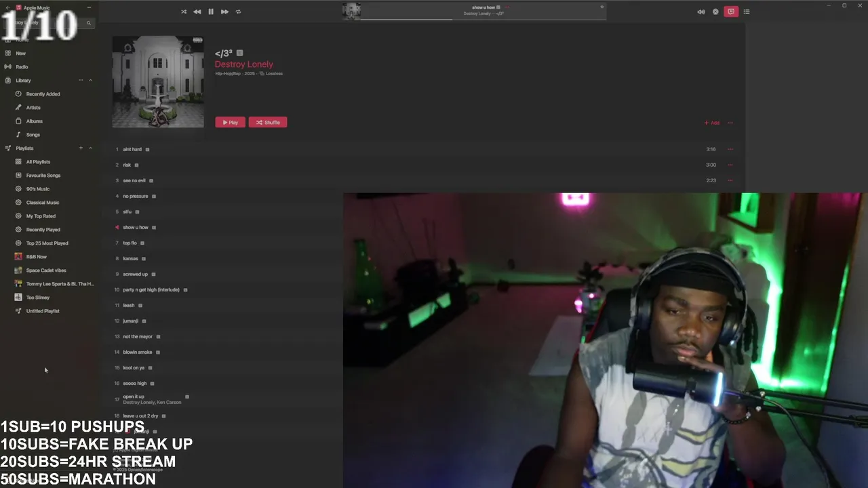Image resolution: width=868 pixels, height=488 pixels.
Task: Open Recently Added in Library
Action: tap(43, 94)
